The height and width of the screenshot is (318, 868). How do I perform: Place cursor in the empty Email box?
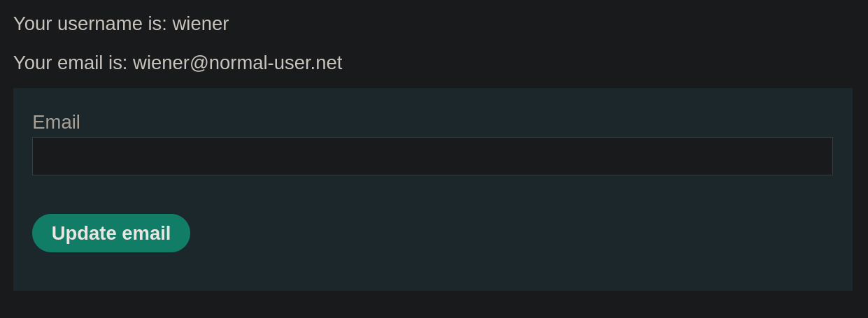pos(432,156)
